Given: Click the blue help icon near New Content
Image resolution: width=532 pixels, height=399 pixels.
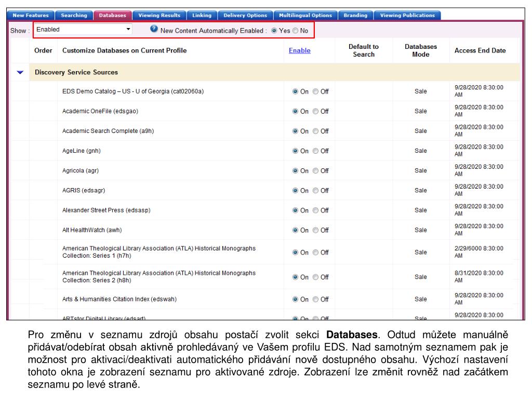Looking at the screenshot, I should (x=154, y=29).
